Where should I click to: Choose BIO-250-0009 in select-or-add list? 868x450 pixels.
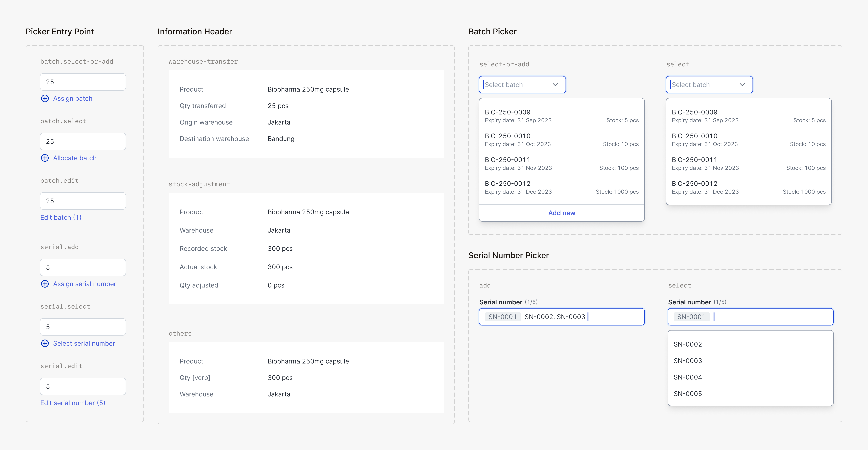click(562, 116)
